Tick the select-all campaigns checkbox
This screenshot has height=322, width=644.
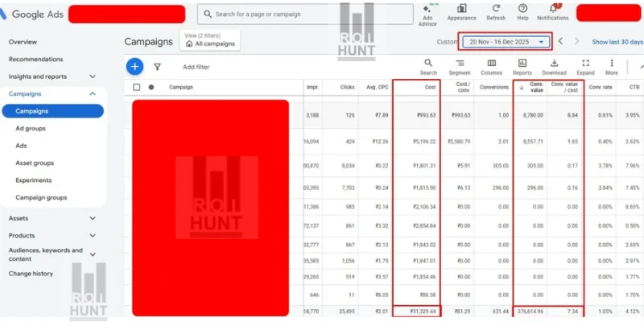pos(137,87)
